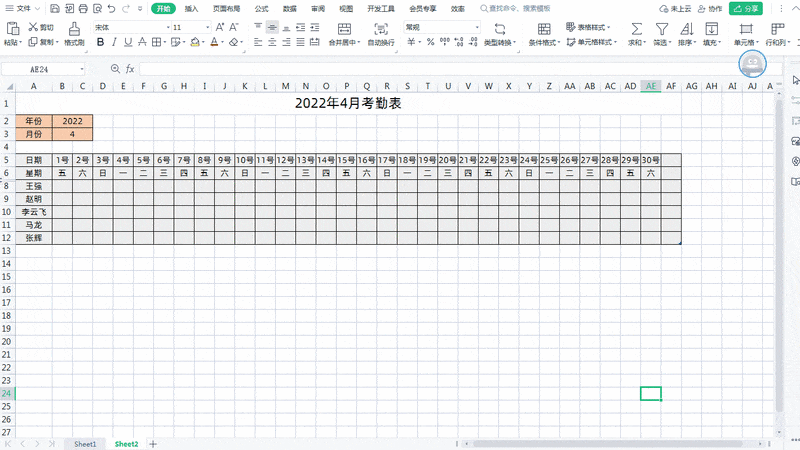Open the Developer Tools (开发工具) tab

coord(381,9)
